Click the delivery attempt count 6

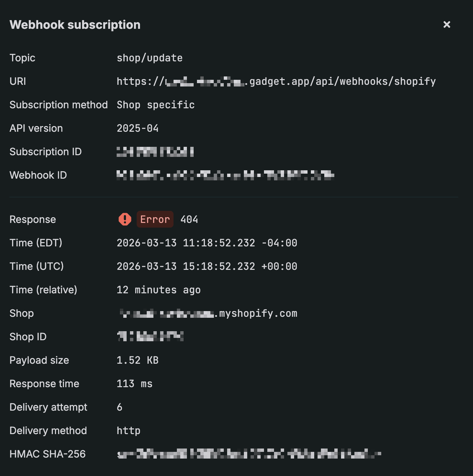point(120,407)
